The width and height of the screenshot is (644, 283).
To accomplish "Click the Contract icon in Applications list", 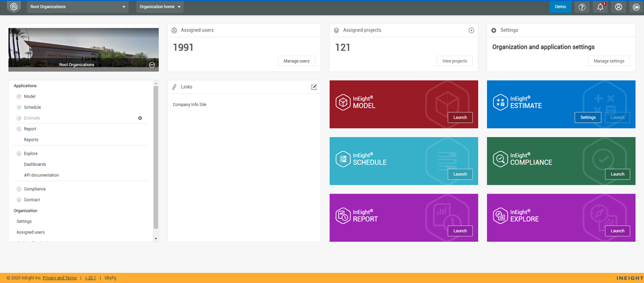I will pyautogui.click(x=19, y=200).
